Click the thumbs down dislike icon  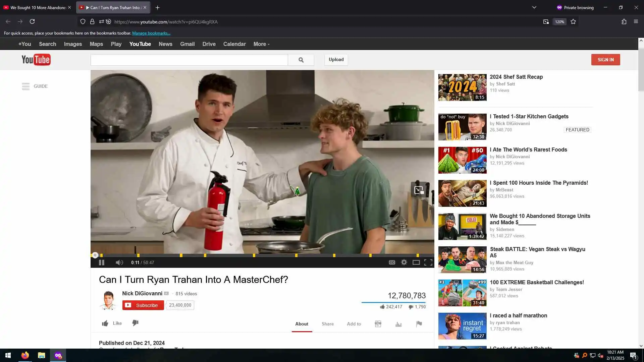coord(135,323)
